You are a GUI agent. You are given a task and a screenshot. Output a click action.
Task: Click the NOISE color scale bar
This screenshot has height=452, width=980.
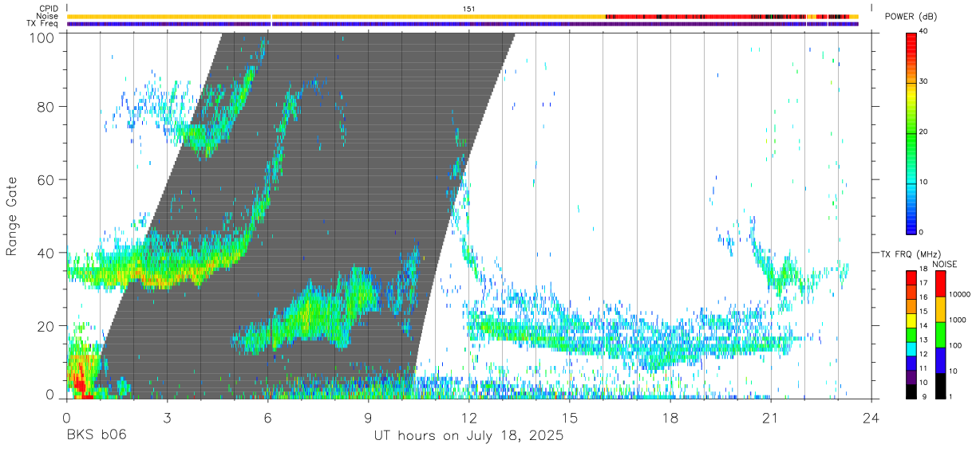[940, 335]
